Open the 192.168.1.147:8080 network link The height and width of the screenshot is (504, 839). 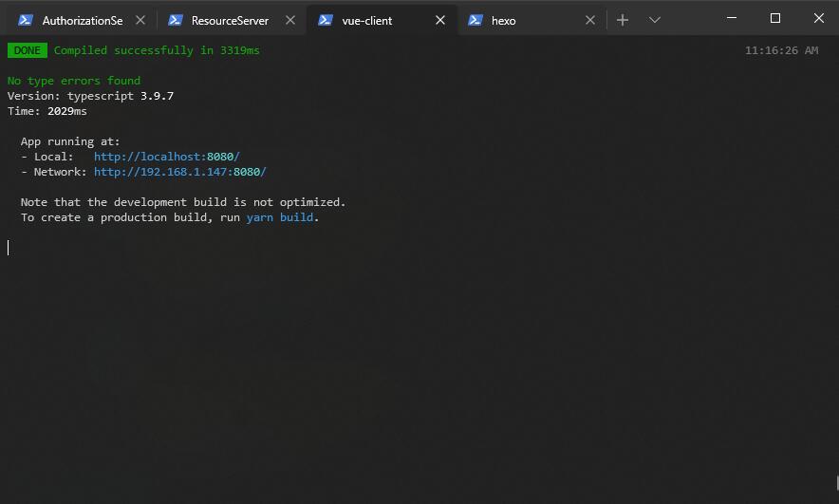(x=179, y=172)
